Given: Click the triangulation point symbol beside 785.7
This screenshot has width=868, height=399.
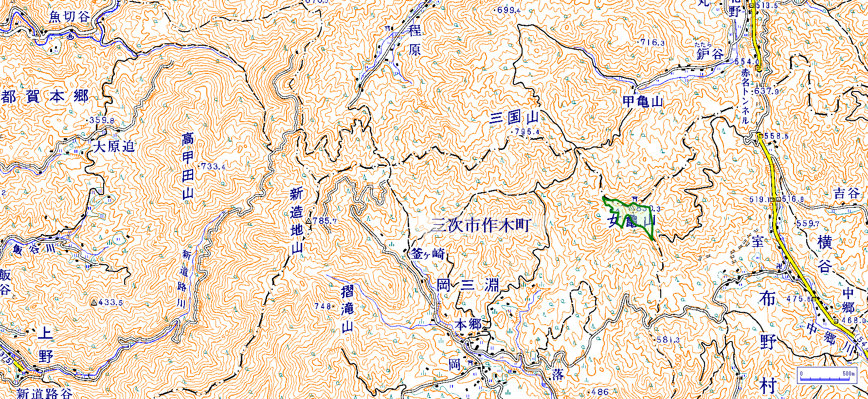Looking at the screenshot, I should point(308,221).
